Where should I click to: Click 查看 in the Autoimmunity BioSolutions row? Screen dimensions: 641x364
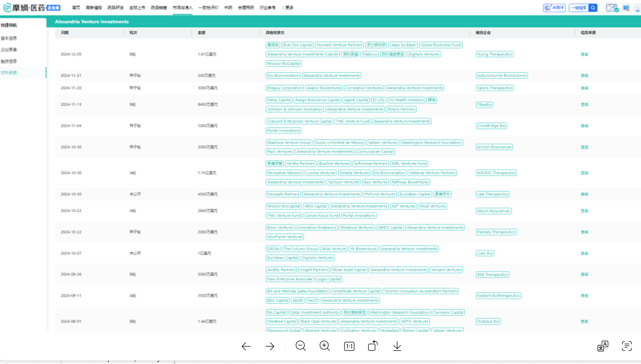pyautogui.click(x=584, y=76)
